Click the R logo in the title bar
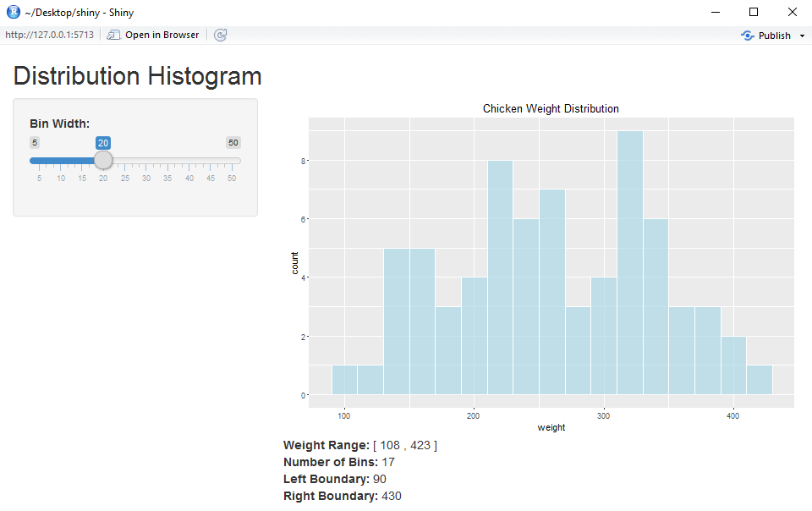This screenshot has height=511, width=812. (x=13, y=12)
